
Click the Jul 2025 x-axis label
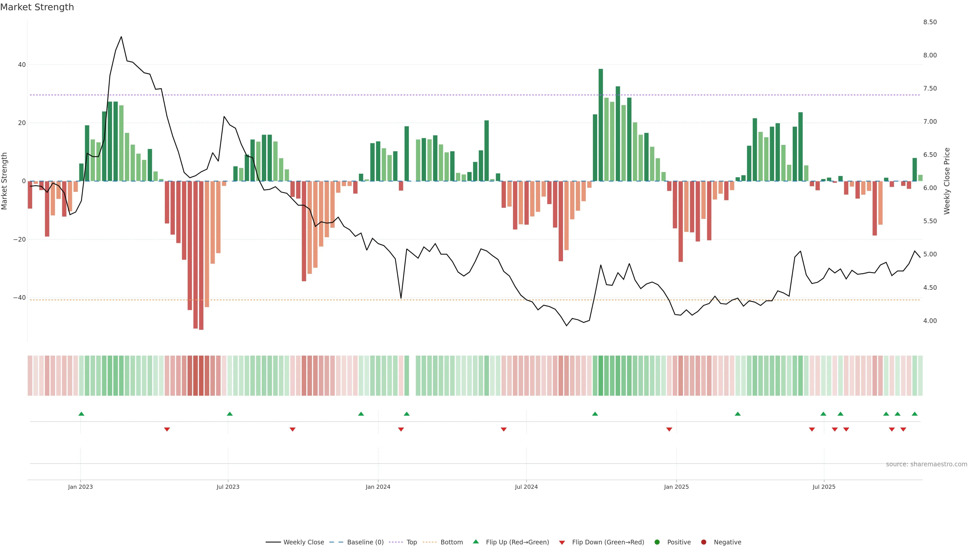[824, 487]
